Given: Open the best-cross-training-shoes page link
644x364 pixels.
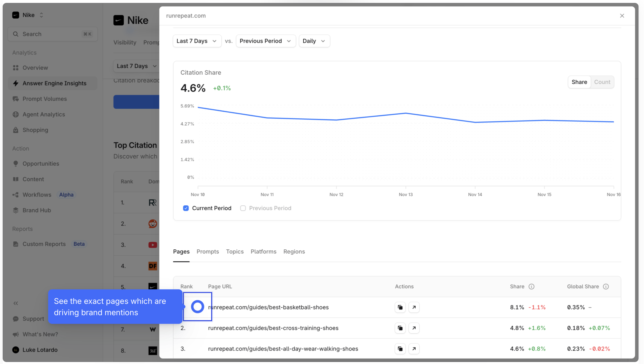Looking at the screenshot, I should point(273,328).
